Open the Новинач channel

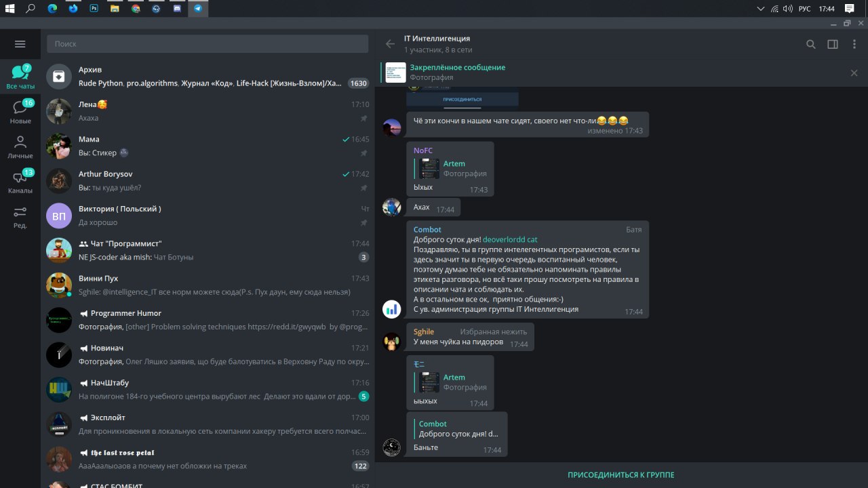208,354
